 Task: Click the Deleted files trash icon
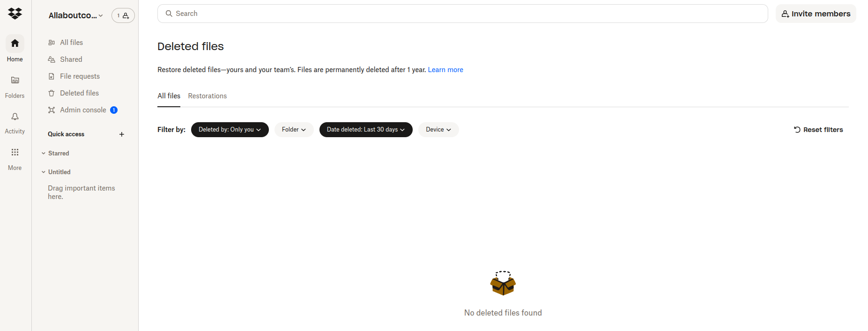[x=51, y=93]
